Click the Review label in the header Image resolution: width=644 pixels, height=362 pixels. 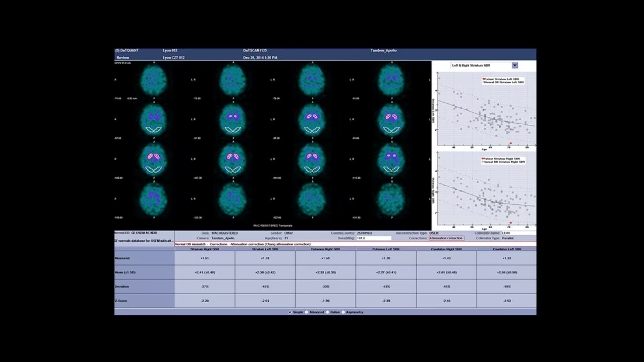pyautogui.click(x=122, y=58)
